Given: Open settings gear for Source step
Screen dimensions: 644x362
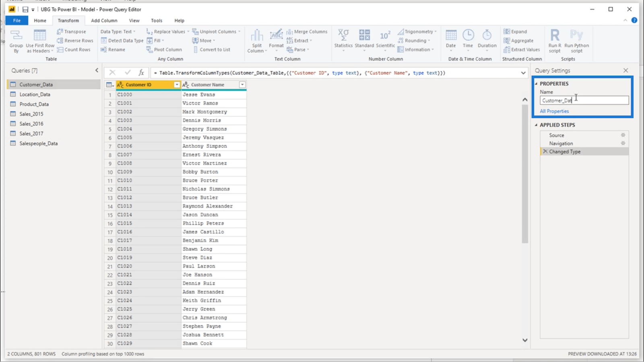Looking at the screenshot, I should point(623,135).
